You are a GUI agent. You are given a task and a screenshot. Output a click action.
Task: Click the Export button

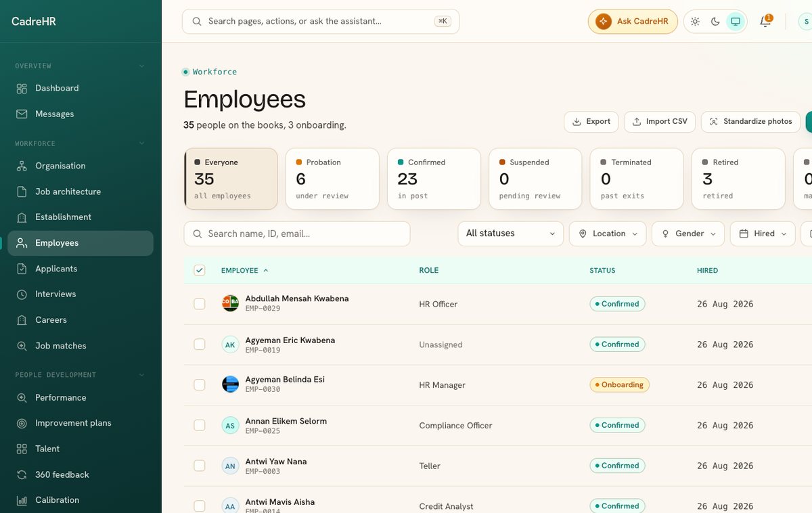pyautogui.click(x=591, y=122)
